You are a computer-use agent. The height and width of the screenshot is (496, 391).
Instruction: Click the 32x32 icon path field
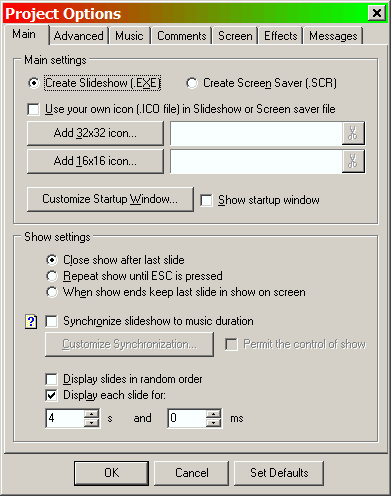coord(256,133)
